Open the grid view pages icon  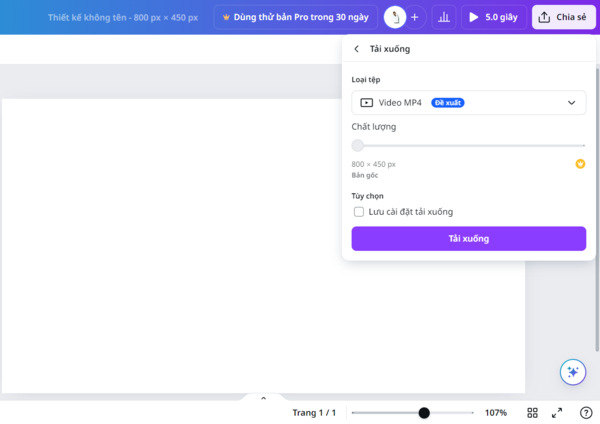click(532, 413)
